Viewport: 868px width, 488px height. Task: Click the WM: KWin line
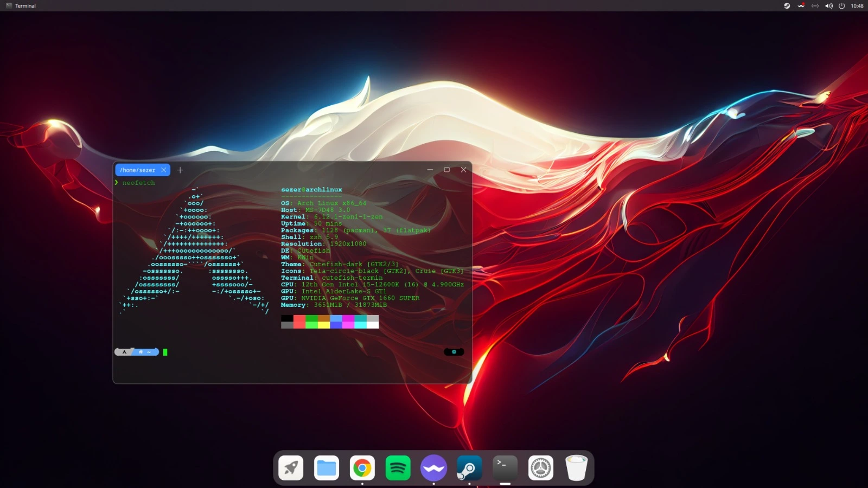click(297, 258)
